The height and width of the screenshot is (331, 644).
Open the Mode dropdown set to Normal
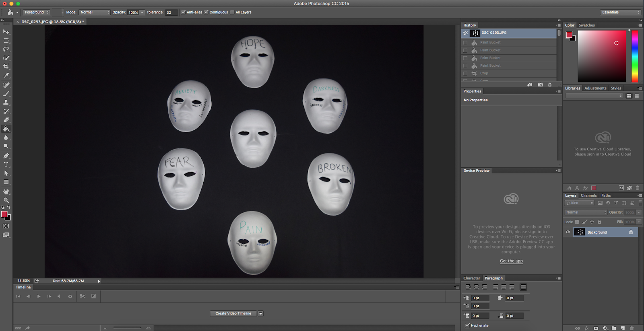click(95, 12)
